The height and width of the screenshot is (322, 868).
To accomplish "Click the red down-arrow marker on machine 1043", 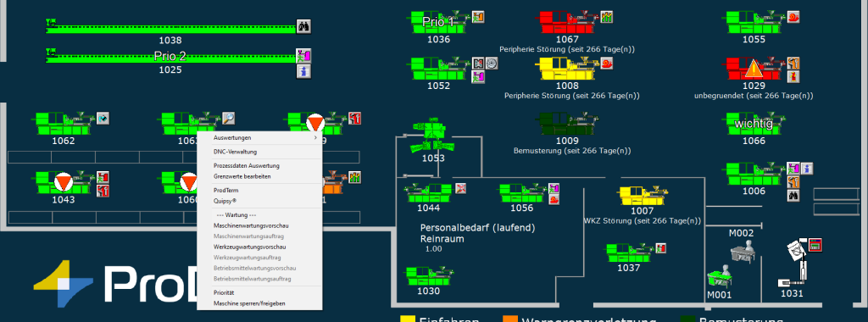I will click(63, 181).
